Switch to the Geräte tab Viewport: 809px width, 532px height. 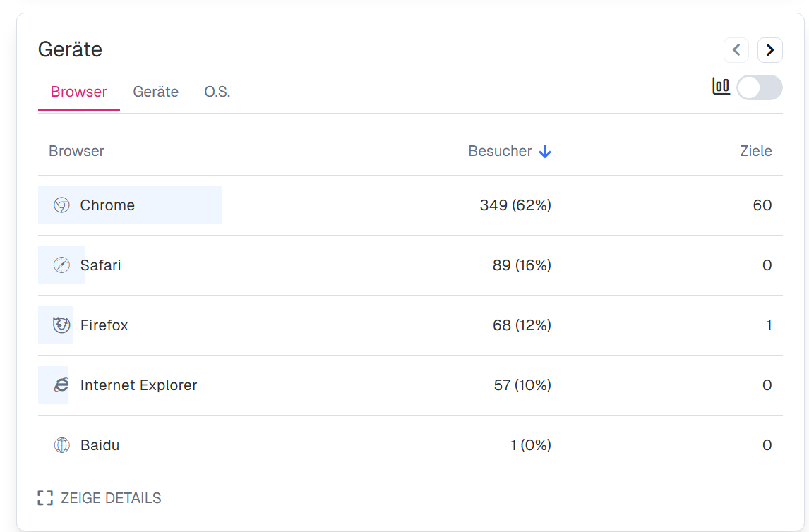156,92
